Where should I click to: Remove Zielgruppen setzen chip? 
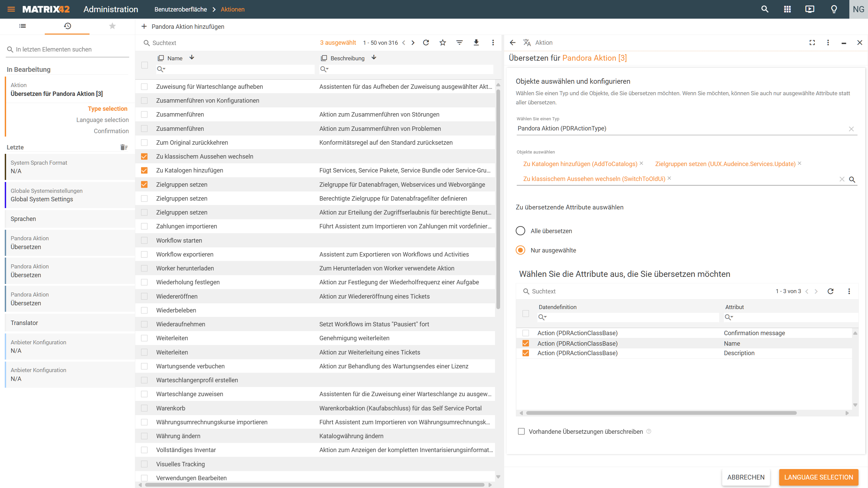pyautogui.click(x=799, y=163)
